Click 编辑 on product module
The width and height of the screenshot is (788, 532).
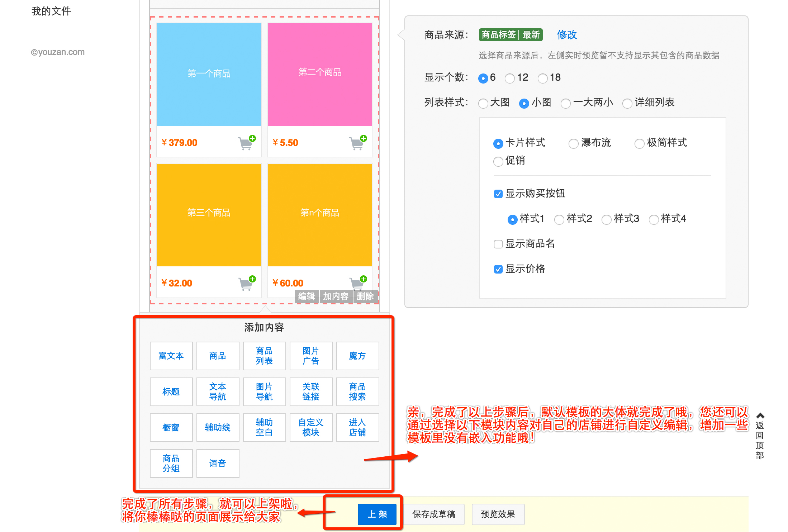pos(307,296)
